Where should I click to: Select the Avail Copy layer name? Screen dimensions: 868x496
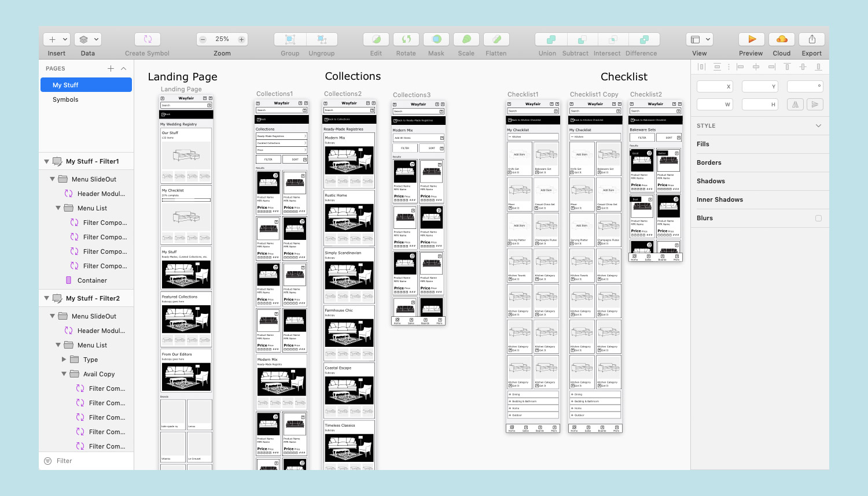[99, 374]
